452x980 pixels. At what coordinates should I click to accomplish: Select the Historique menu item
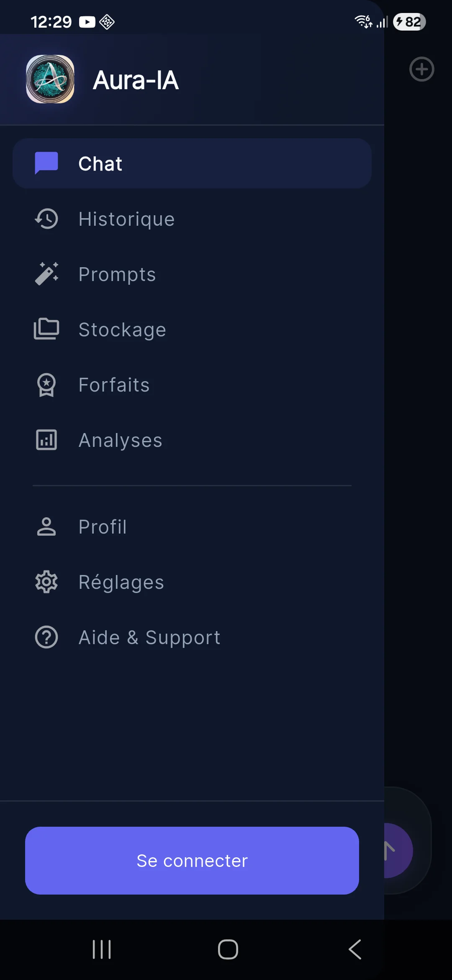pyautogui.click(x=126, y=219)
